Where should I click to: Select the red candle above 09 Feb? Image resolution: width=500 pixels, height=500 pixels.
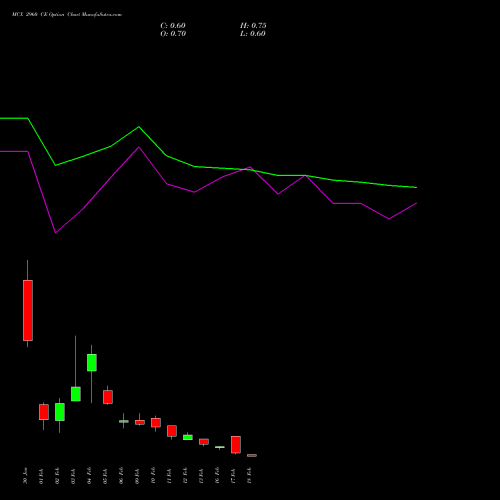140,422
